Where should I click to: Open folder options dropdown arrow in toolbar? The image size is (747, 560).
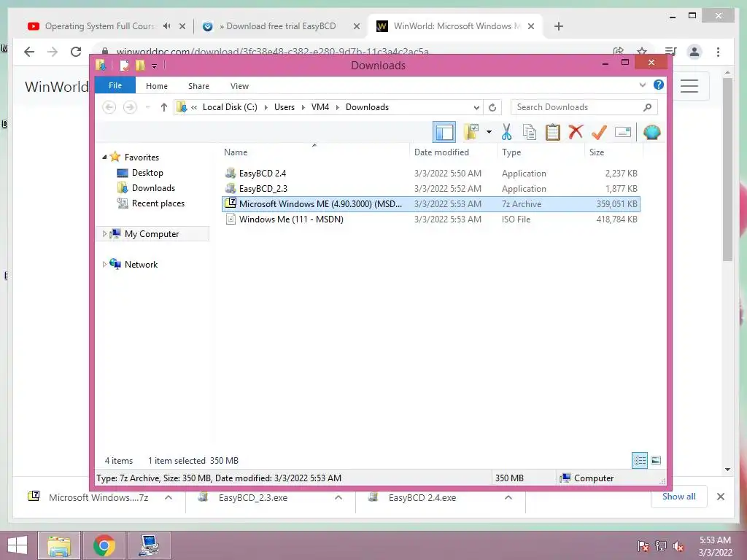coord(489,132)
